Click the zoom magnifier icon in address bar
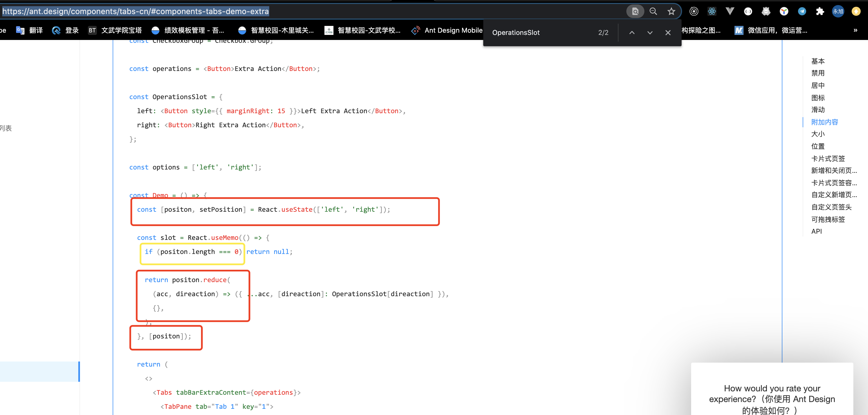This screenshot has width=868, height=415. [653, 12]
